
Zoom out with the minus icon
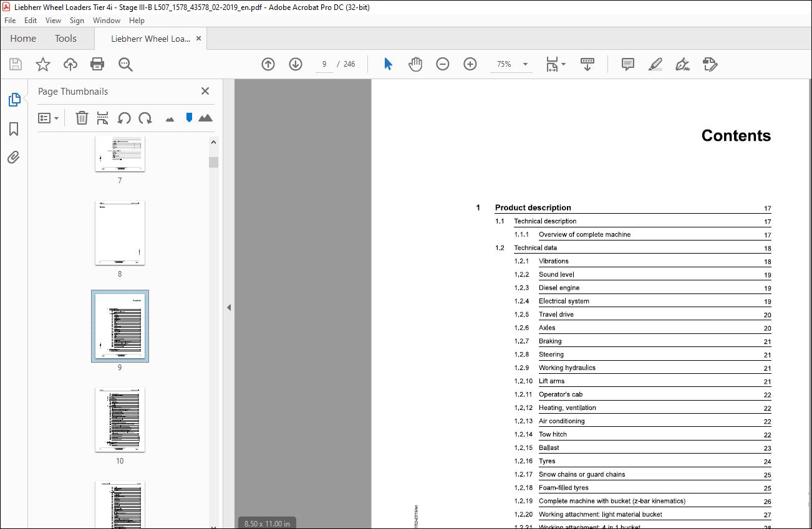443,64
